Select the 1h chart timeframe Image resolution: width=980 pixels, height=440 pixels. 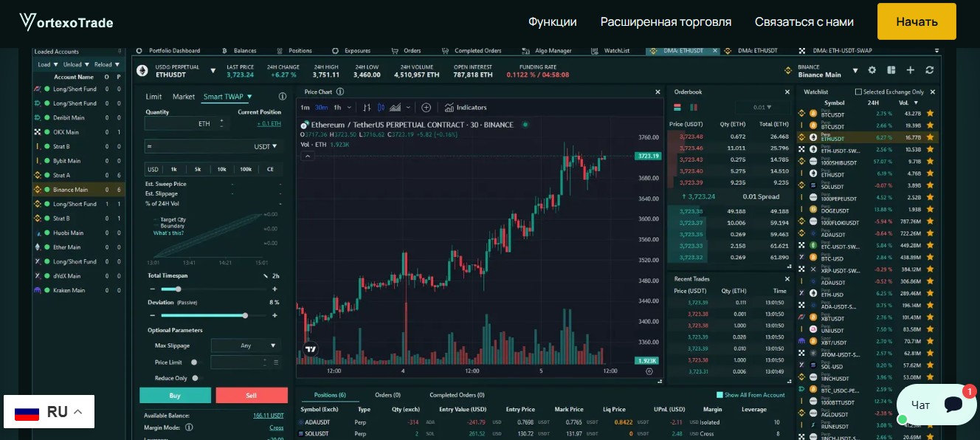pos(338,107)
